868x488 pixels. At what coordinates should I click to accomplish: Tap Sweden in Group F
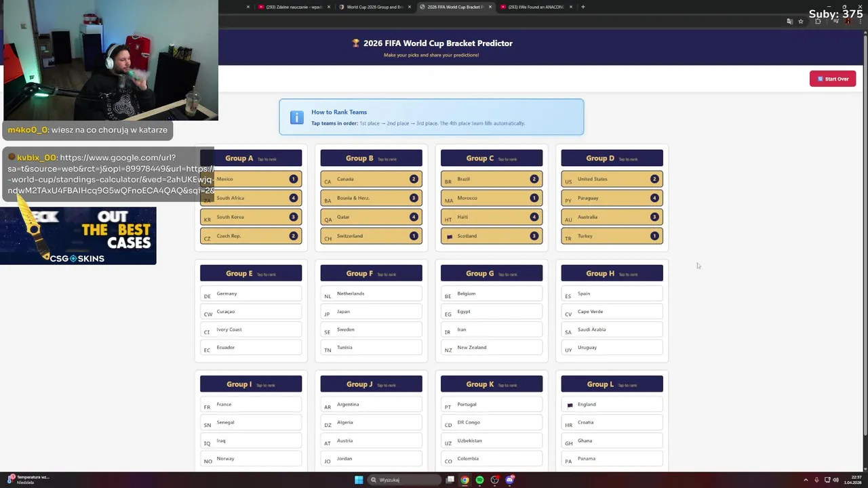pyautogui.click(x=371, y=329)
